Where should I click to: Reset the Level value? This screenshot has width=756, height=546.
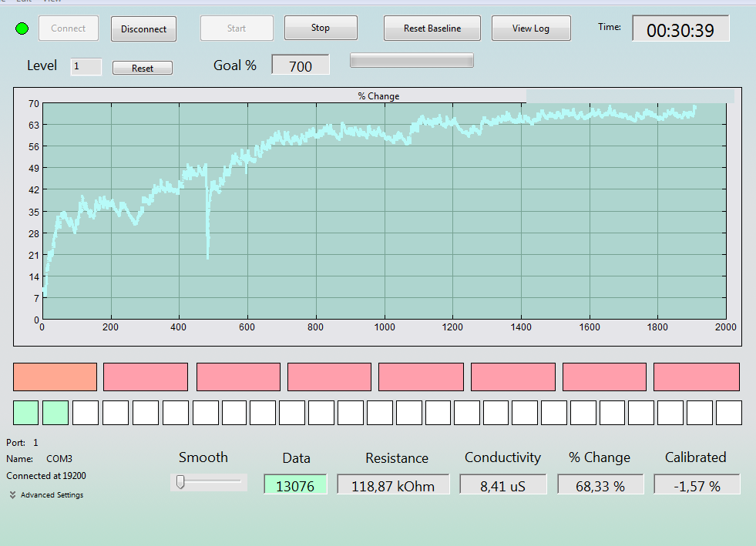coord(143,68)
